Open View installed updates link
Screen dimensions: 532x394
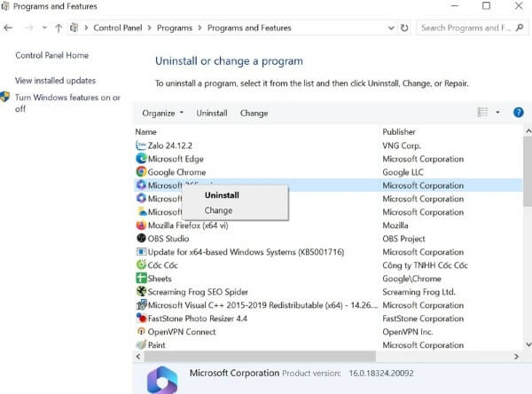55,81
